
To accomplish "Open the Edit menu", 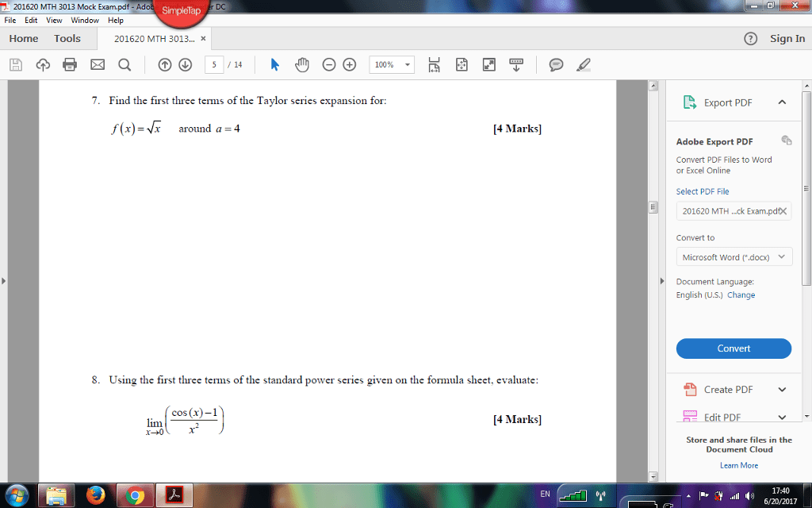I will (x=31, y=20).
